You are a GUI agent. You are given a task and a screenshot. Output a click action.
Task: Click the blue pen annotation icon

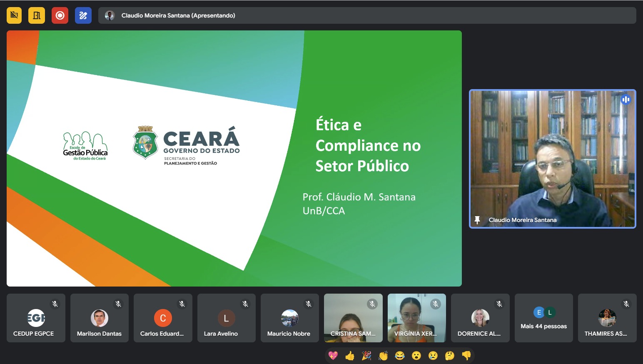pyautogui.click(x=83, y=15)
